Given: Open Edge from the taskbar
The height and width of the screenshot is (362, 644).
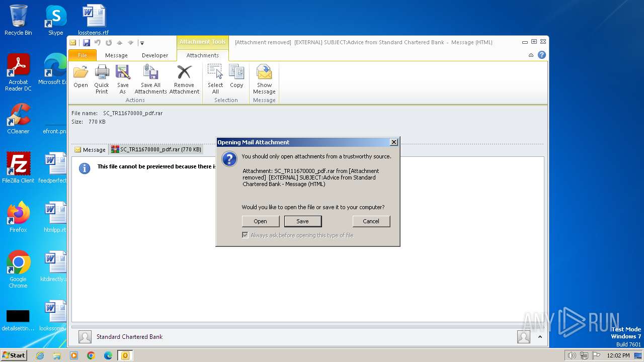Looking at the screenshot, I should point(108,355).
